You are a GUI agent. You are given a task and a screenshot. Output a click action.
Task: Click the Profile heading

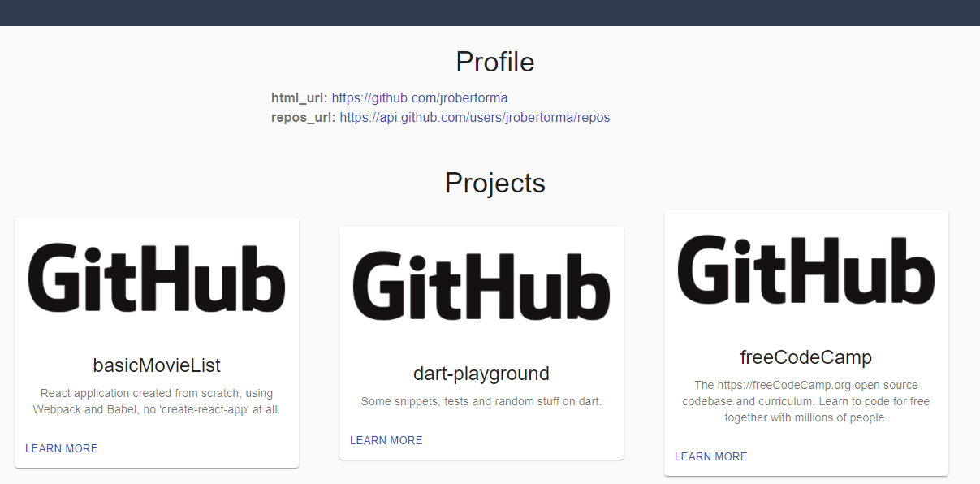tap(495, 63)
